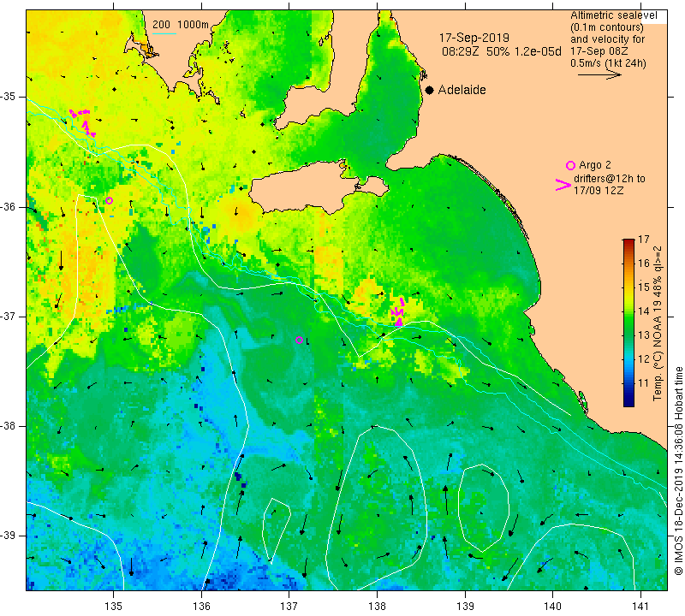
Task: Click the velocity reference arrow in legend
Action: pyautogui.click(x=599, y=74)
